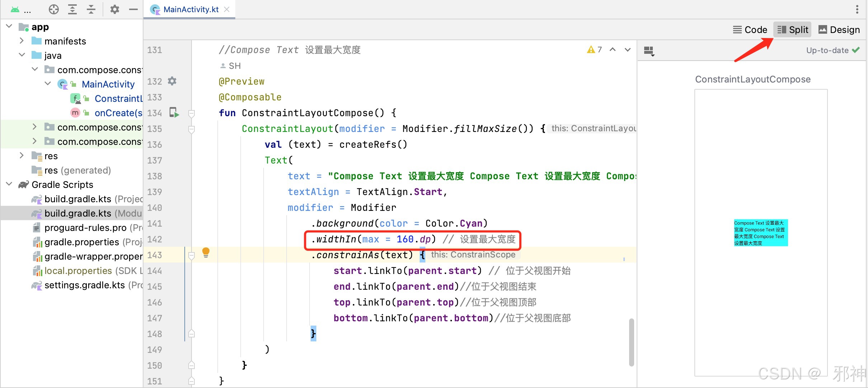Click the Up-to-date preview status

point(833,50)
